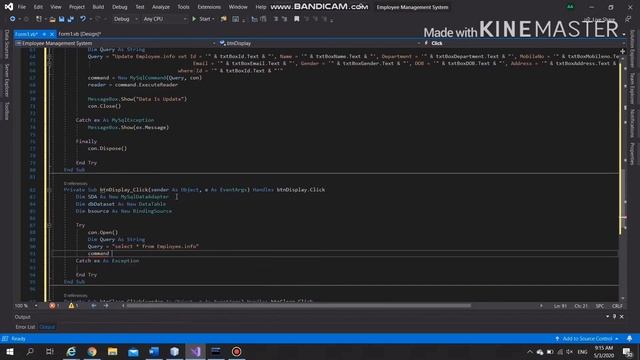Click the Visual Studio taskbar icon
The height and width of the screenshot is (360, 640).
pos(196,351)
